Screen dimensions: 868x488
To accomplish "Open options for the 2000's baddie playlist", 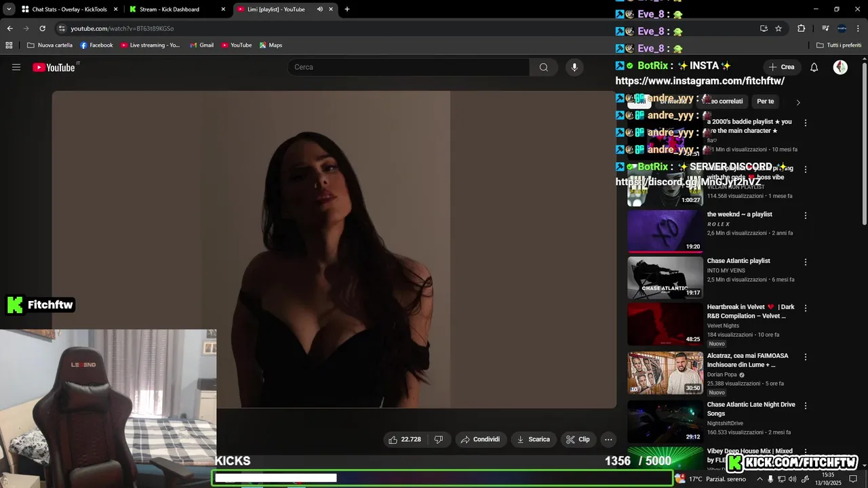I will click(x=806, y=123).
